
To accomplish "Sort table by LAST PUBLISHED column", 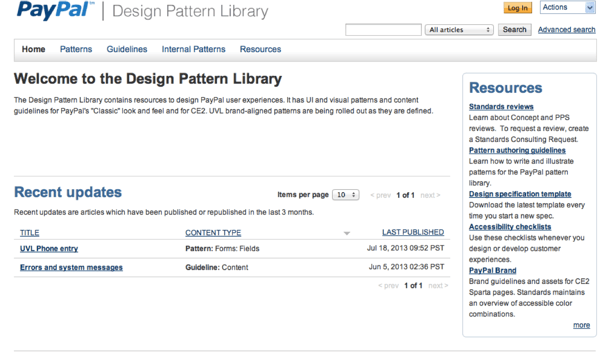I will click(x=413, y=232).
